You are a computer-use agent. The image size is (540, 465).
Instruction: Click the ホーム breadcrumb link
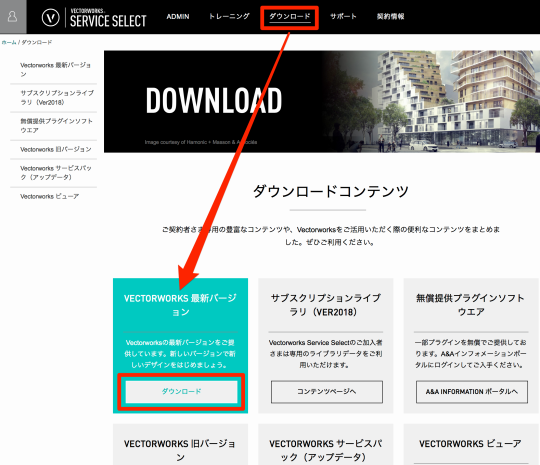pyautogui.click(x=9, y=42)
